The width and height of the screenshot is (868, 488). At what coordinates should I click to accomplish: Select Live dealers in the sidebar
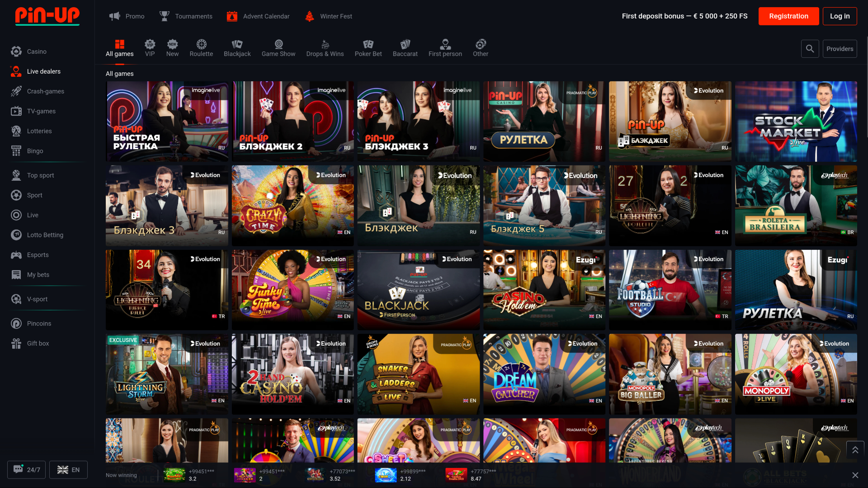tap(44, 71)
